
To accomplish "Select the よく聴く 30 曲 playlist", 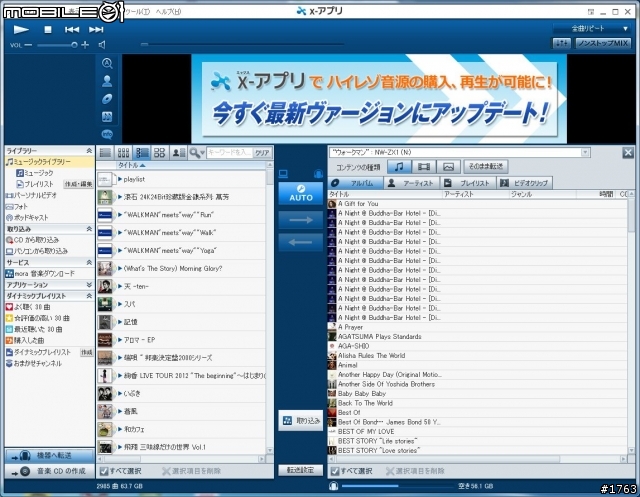I will [x=28, y=307].
